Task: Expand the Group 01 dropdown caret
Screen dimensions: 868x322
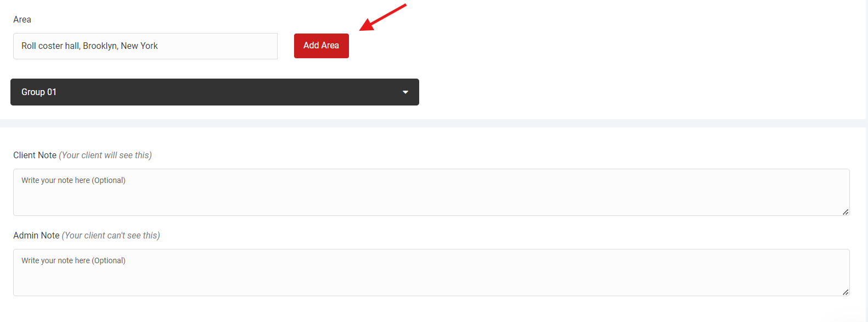Action: pos(405,92)
